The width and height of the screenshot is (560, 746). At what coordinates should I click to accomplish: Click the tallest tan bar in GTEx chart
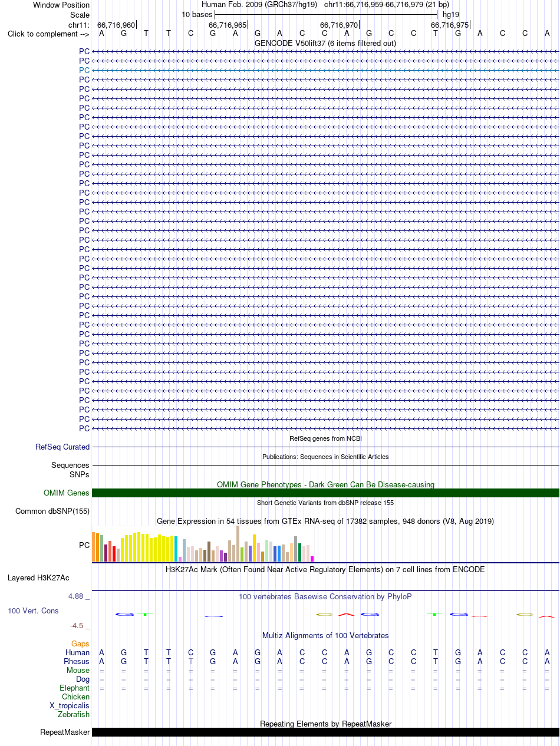click(238, 543)
